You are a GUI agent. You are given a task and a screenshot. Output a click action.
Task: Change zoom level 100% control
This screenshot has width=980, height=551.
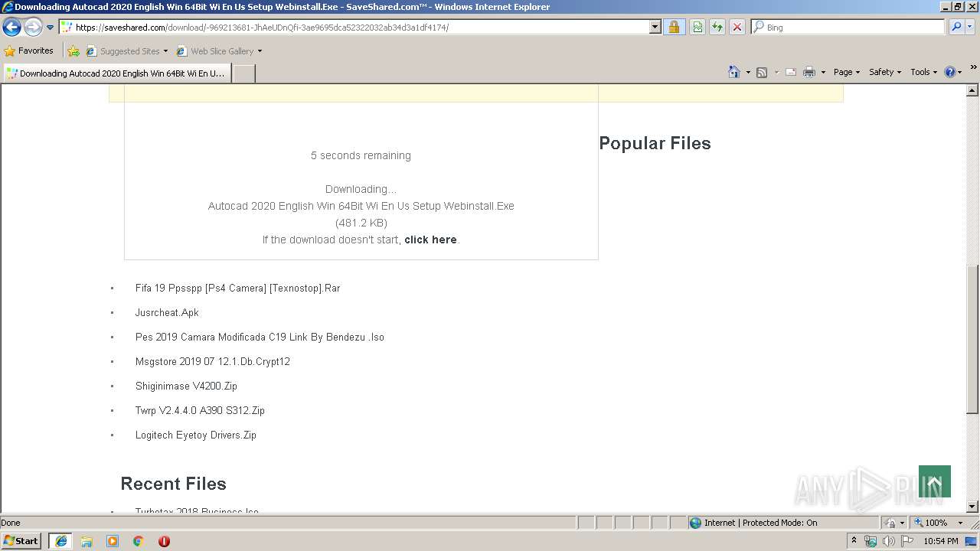[x=938, y=523]
